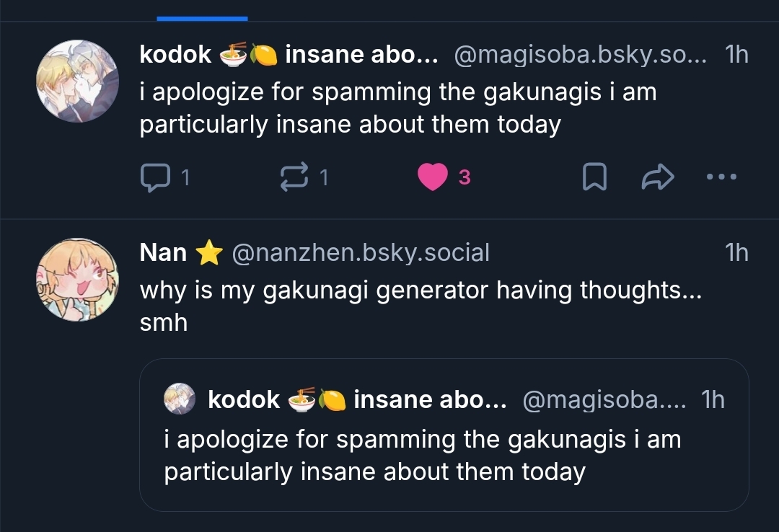Click the @magisoba handle inside the quoted post
The width and height of the screenshot is (779, 532).
[x=604, y=400]
